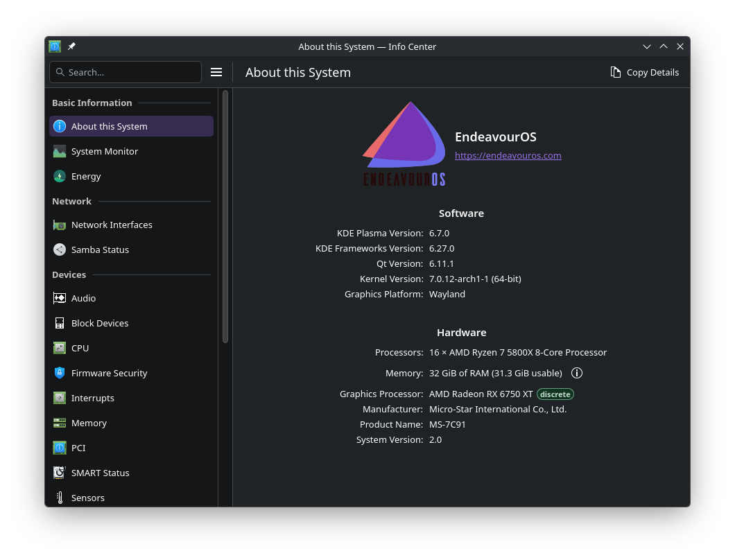Image resolution: width=735 pixels, height=560 pixels.
Task: Click the Micro-Star International manufacturer text
Action: click(x=498, y=409)
